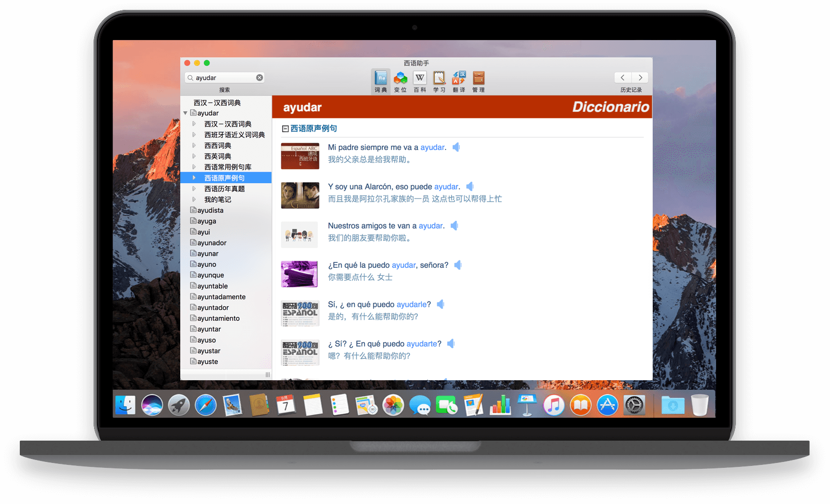The width and height of the screenshot is (830, 504).
Task: Open Finder from the Dock
Action: (125, 405)
